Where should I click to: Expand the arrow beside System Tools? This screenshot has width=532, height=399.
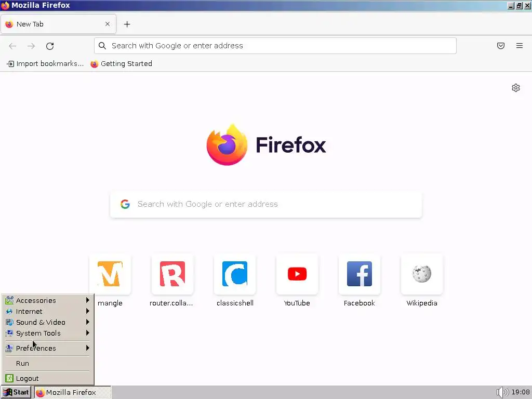point(87,332)
